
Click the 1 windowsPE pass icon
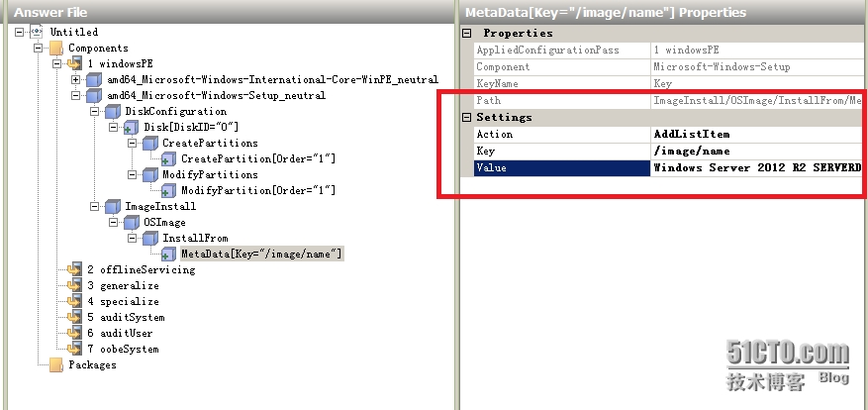(x=75, y=63)
